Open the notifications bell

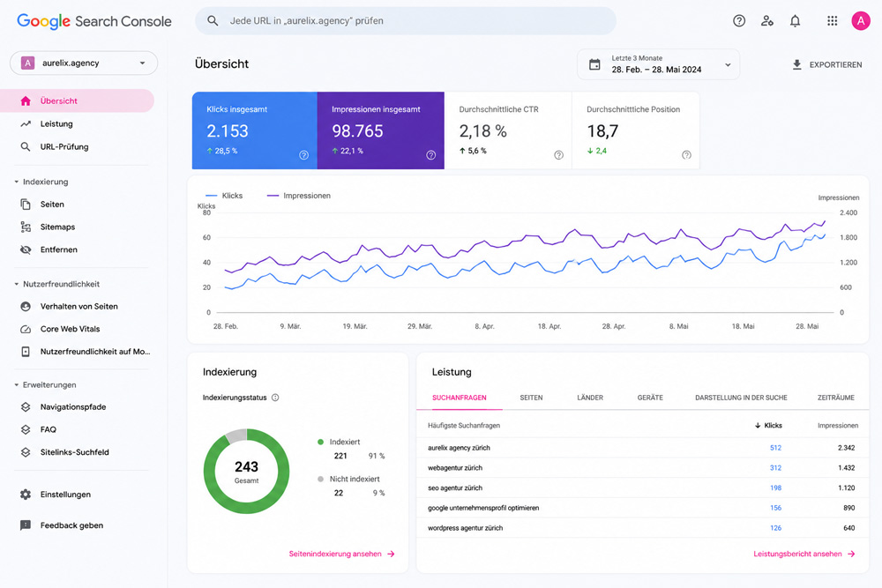(795, 21)
